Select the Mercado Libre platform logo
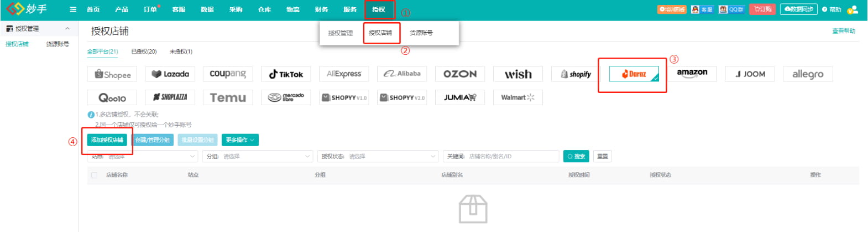 286,97
